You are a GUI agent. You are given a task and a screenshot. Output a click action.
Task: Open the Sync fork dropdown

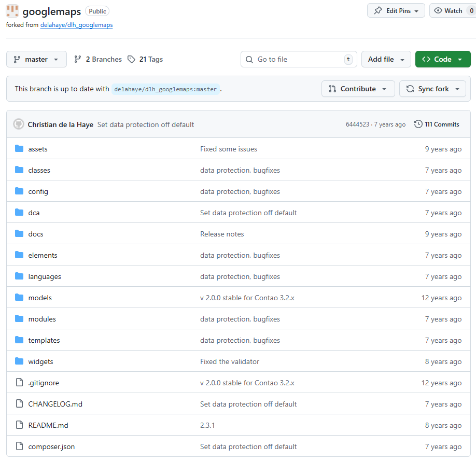[x=432, y=89]
